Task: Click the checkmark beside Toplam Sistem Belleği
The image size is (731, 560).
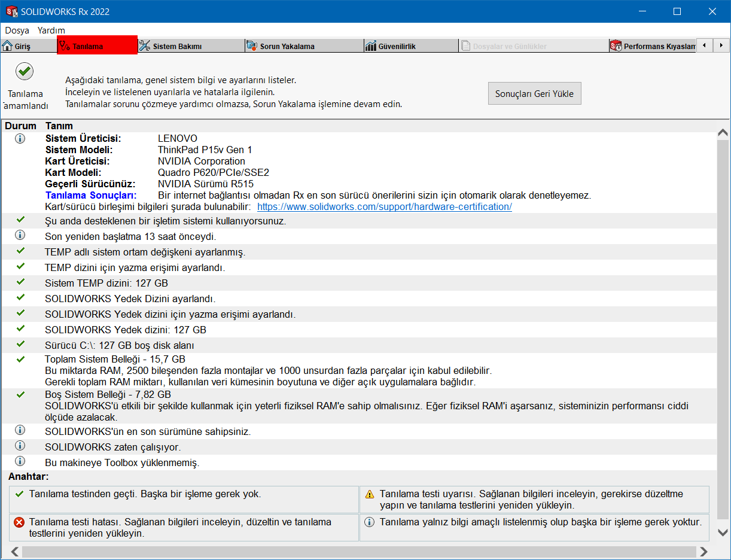Action: pos(20,360)
